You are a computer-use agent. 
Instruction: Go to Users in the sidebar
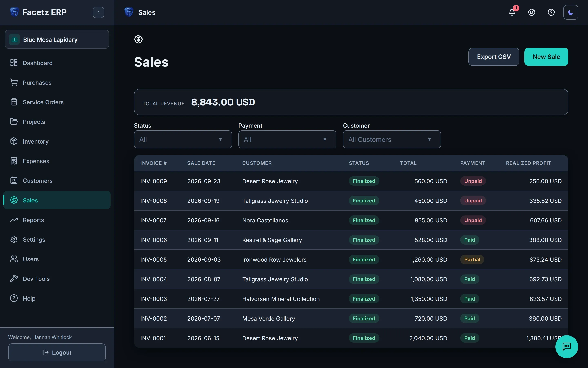(x=57, y=259)
